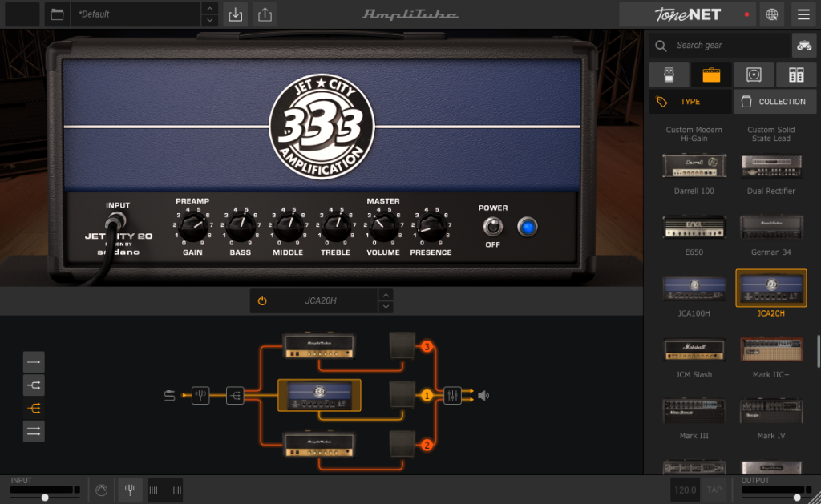Screen dimensions: 821x504
Task: Click the TAP tempo button
Action: click(714, 490)
